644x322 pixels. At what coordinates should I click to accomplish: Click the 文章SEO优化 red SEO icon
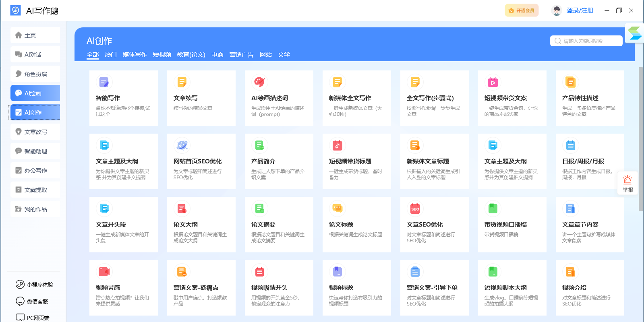click(415, 208)
